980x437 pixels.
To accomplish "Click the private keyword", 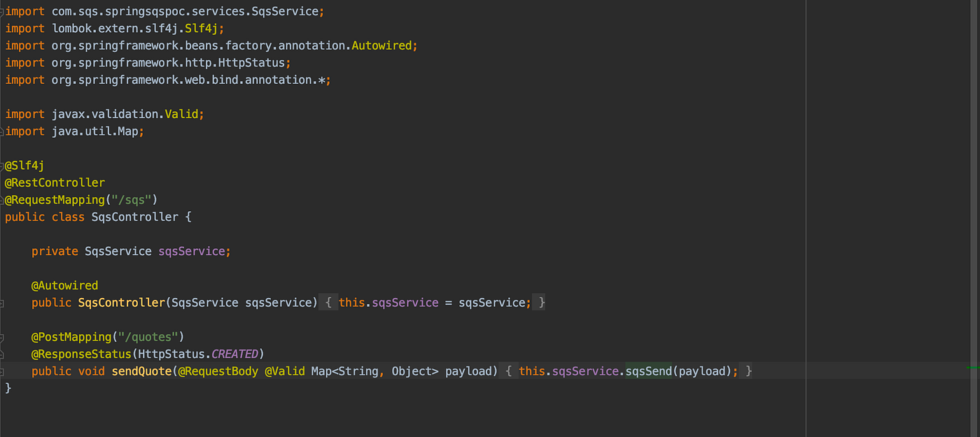I will tap(55, 251).
